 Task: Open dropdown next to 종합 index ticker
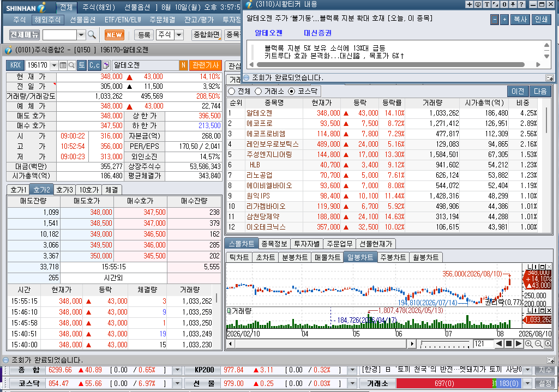coord(177,370)
